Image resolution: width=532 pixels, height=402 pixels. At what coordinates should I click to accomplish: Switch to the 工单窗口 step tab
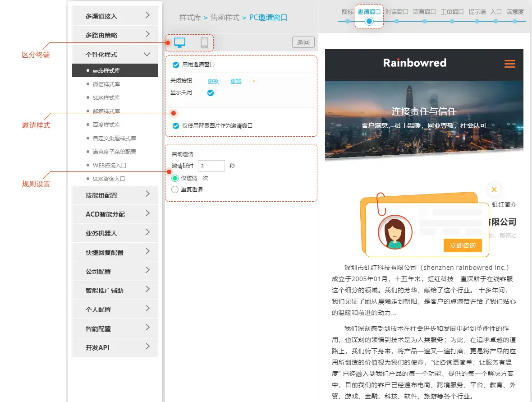pyautogui.click(x=452, y=12)
